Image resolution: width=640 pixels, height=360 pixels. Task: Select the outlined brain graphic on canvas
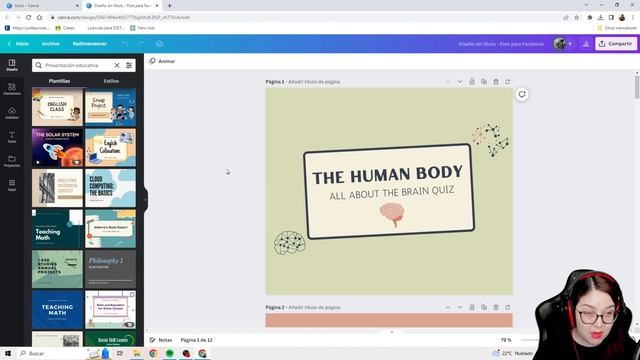[289, 243]
